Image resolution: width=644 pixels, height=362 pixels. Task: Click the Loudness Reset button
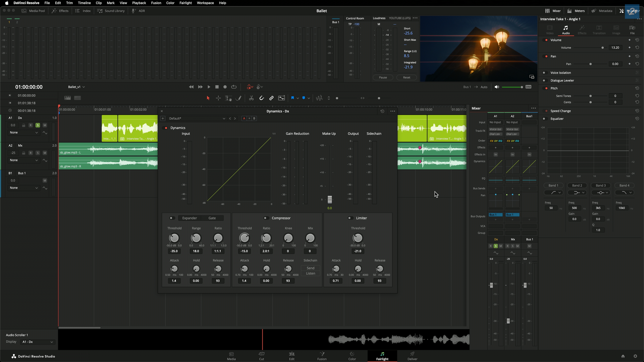[x=407, y=77]
